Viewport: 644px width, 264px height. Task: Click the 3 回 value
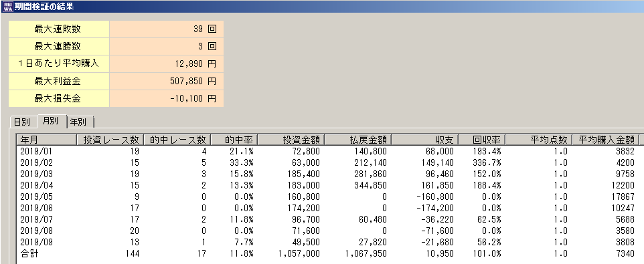(207, 46)
